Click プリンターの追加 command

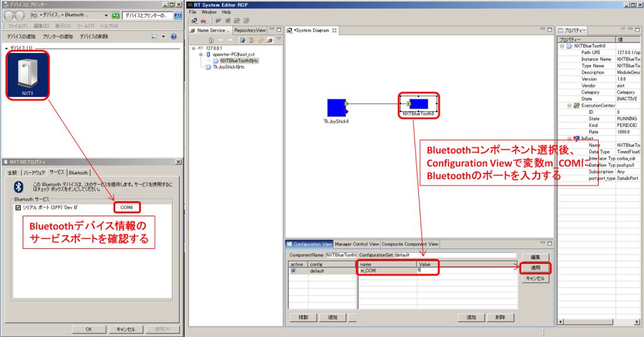pyautogui.click(x=57, y=36)
